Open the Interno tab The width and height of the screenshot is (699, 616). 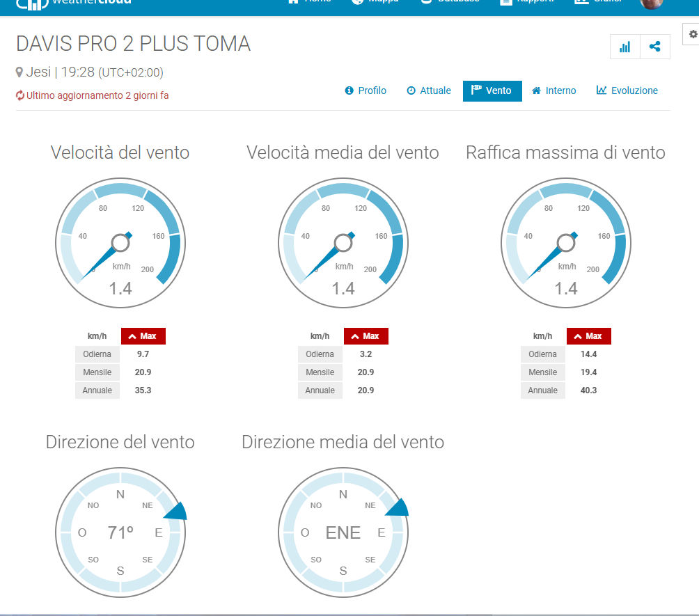[x=554, y=90]
